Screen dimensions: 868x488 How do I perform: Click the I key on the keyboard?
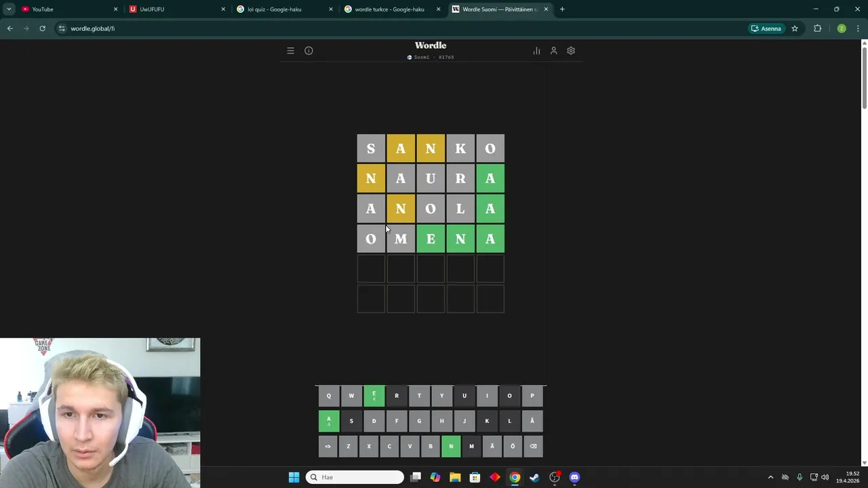coord(487,396)
